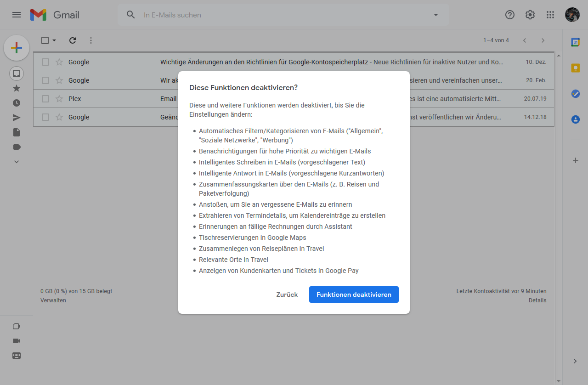Image resolution: width=588 pixels, height=385 pixels.
Task: Open the three-dot more options menu
Action: pos(91,40)
